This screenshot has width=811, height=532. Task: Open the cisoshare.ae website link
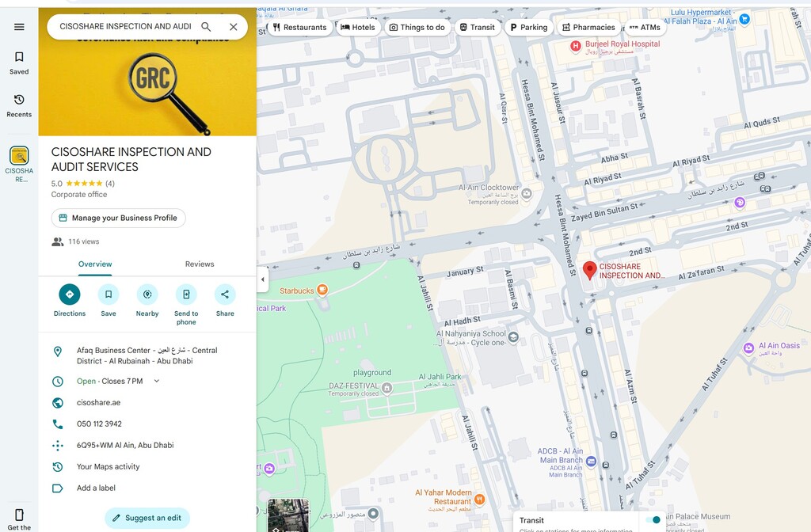(x=99, y=402)
